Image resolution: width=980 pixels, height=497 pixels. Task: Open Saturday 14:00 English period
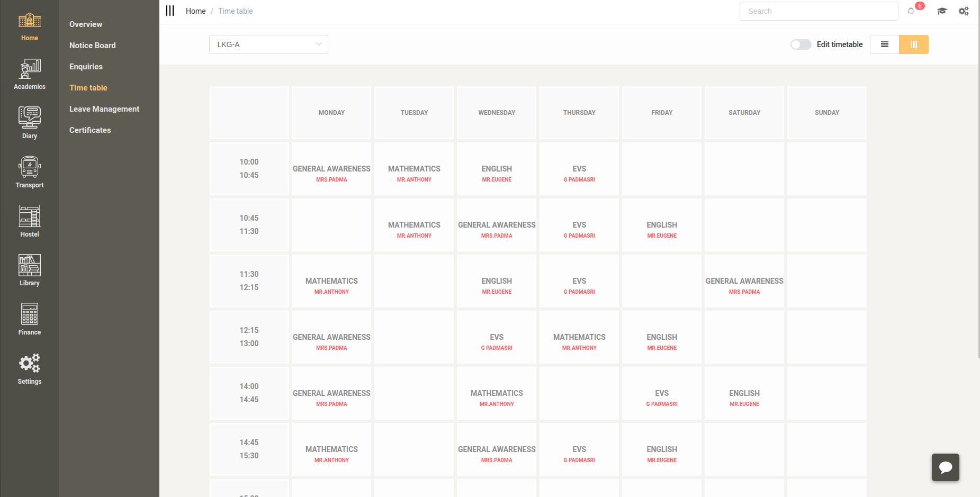pos(744,393)
